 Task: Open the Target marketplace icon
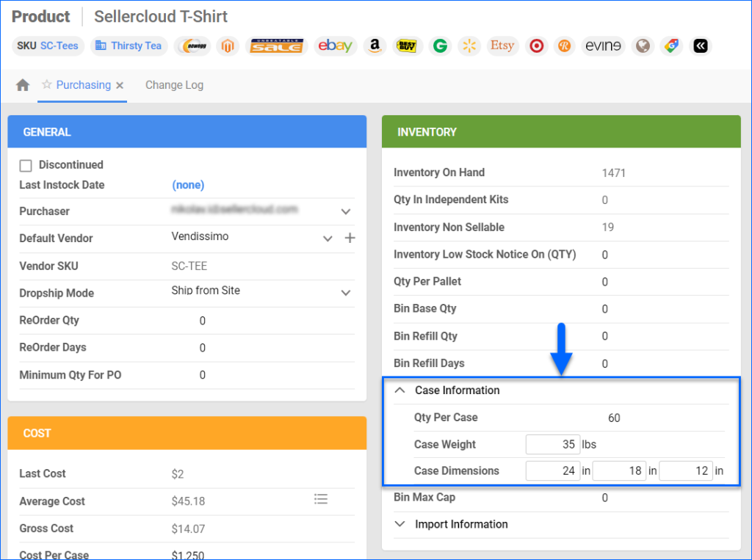point(536,46)
